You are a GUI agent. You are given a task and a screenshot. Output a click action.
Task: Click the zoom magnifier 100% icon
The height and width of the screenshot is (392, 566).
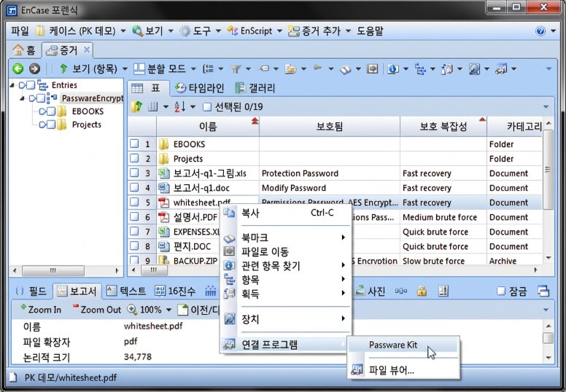132,310
